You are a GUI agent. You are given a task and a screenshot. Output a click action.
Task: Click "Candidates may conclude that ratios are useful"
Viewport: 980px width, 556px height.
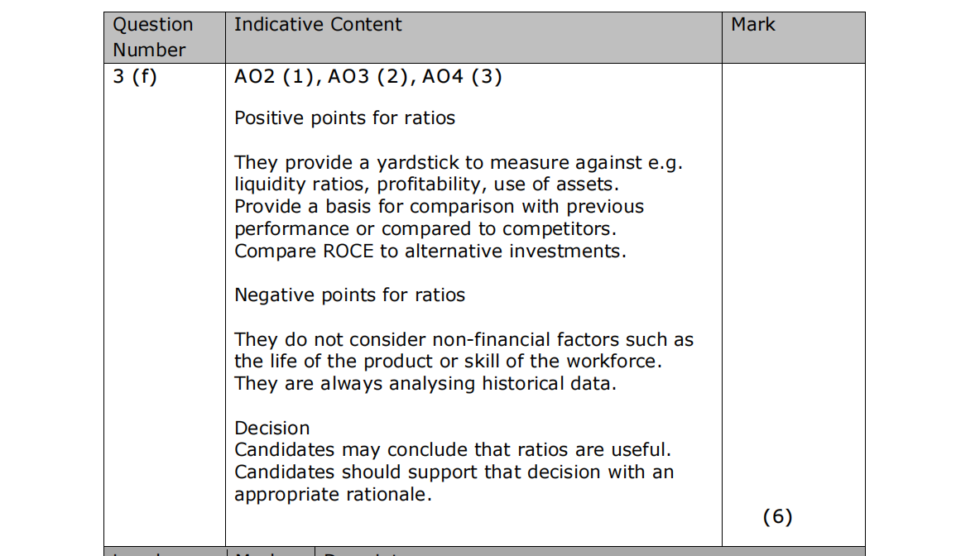click(452, 450)
